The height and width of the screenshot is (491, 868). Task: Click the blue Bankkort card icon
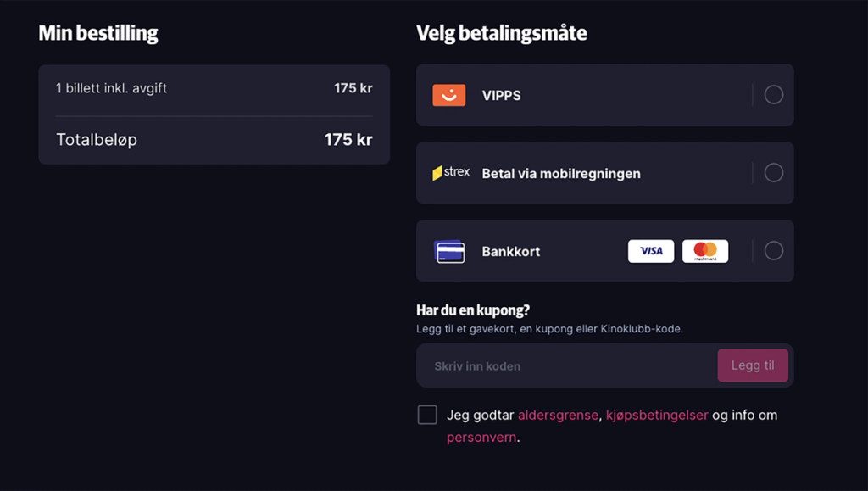[450, 251]
